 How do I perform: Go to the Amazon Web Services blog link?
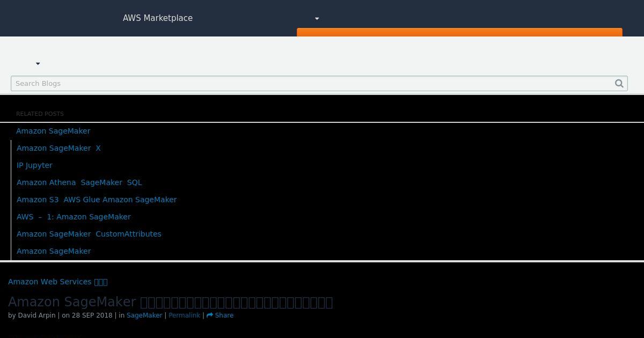tap(58, 282)
